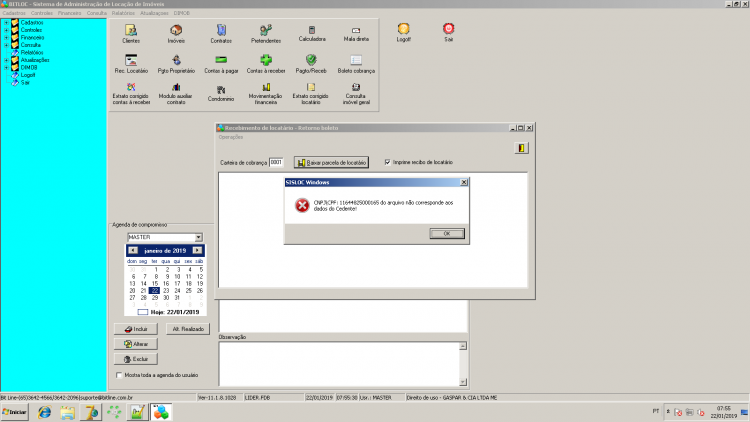Open the Financeiro menu

[69, 13]
